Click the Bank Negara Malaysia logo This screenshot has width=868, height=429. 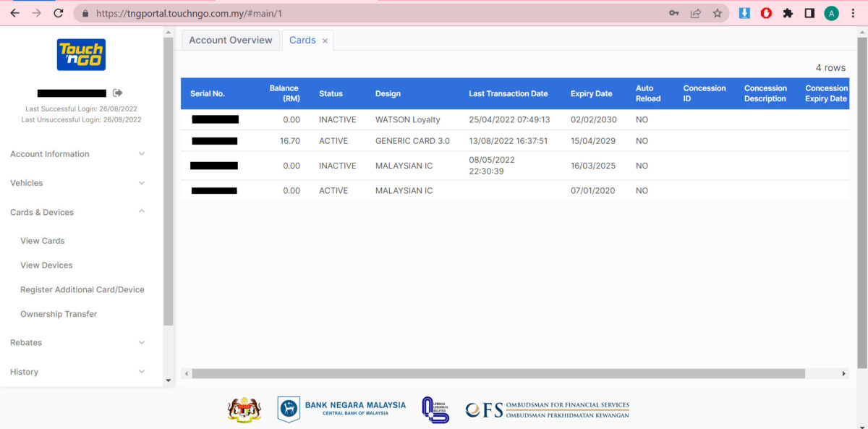pos(342,409)
